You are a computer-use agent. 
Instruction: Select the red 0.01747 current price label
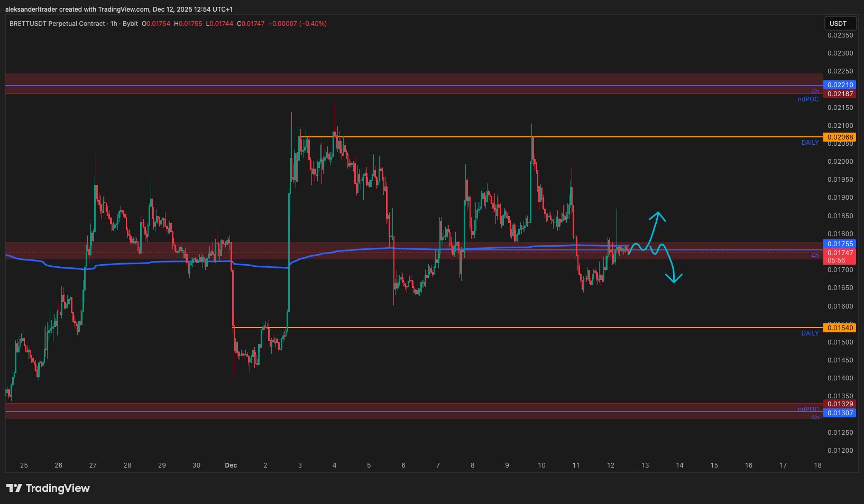[840, 253]
